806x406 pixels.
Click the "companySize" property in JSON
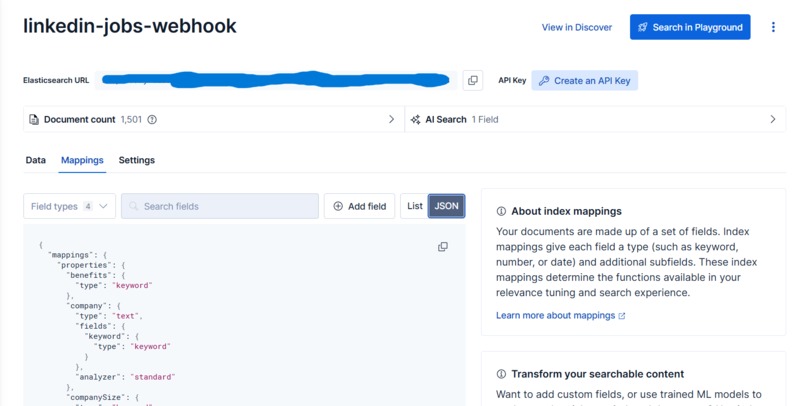(97, 397)
